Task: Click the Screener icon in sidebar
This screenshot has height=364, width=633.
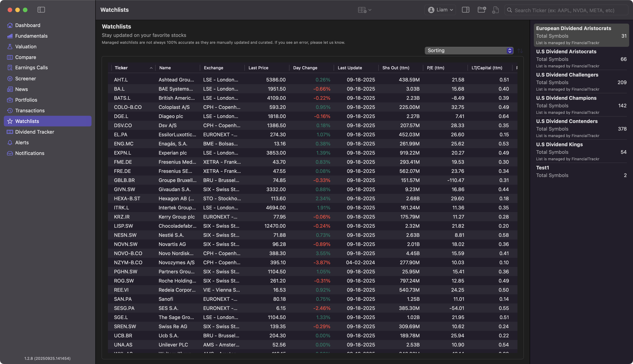Action: [10, 78]
